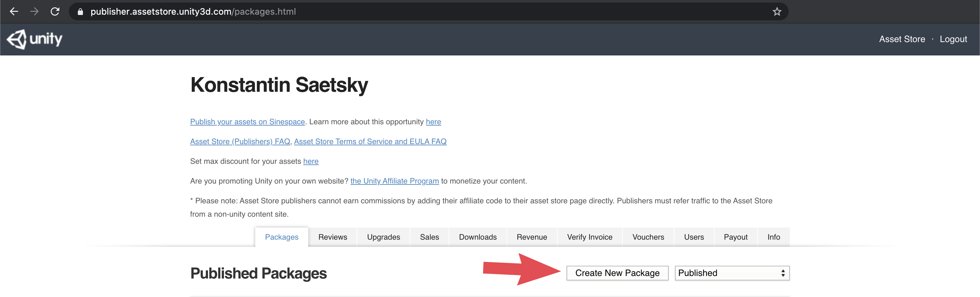The height and width of the screenshot is (297, 980).
Task: Switch to the Reviews tab
Action: click(332, 237)
